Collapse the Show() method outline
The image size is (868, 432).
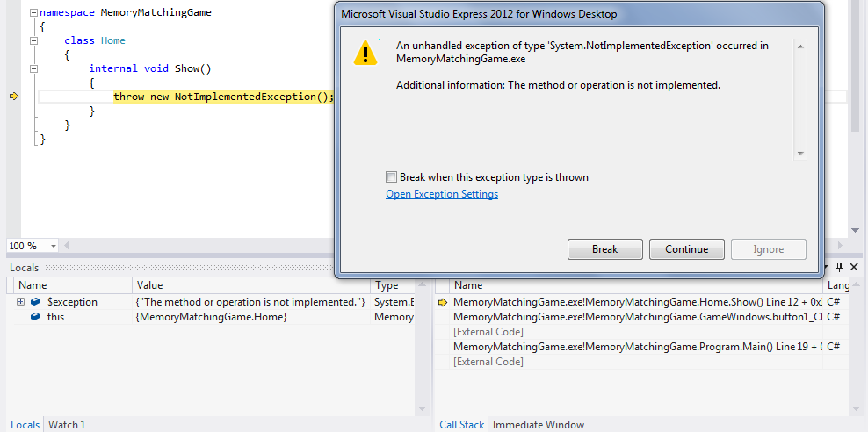(x=33, y=68)
